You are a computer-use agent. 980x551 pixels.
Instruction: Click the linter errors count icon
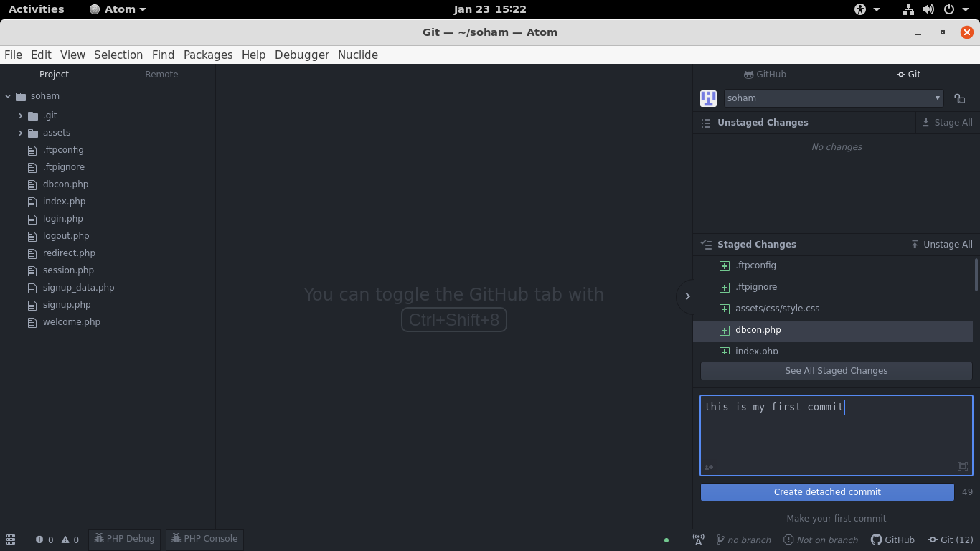pyautogui.click(x=39, y=540)
